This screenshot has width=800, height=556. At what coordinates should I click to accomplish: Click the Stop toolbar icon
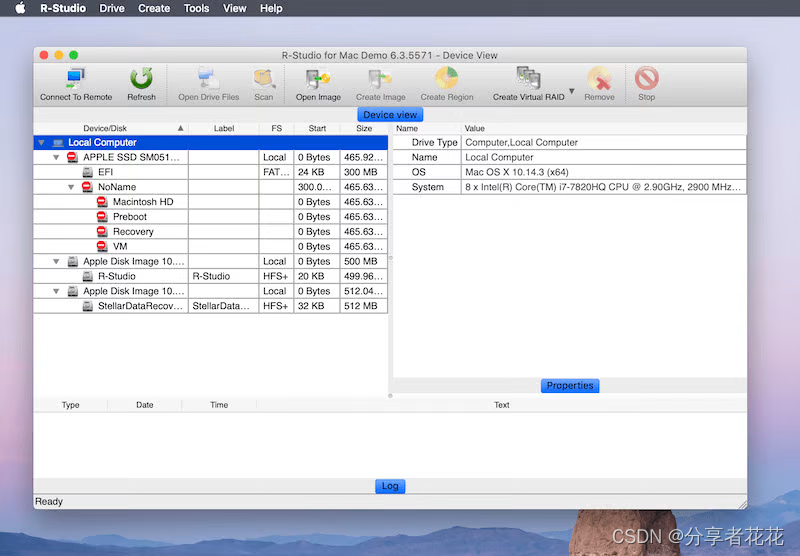click(x=646, y=80)
